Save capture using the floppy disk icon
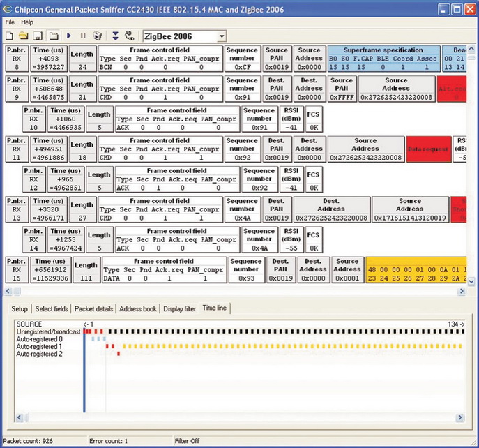The width and height of the screenshot is (479, 448). tap(38, 36)
